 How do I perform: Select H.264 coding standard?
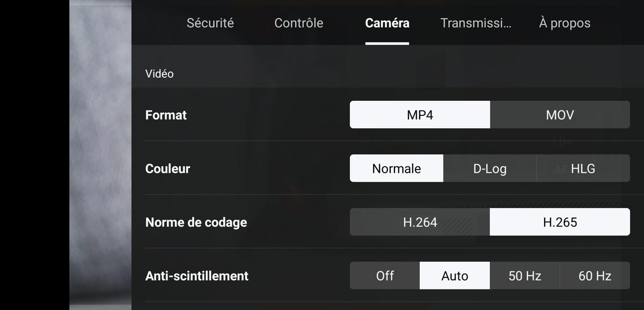(420, 222)
